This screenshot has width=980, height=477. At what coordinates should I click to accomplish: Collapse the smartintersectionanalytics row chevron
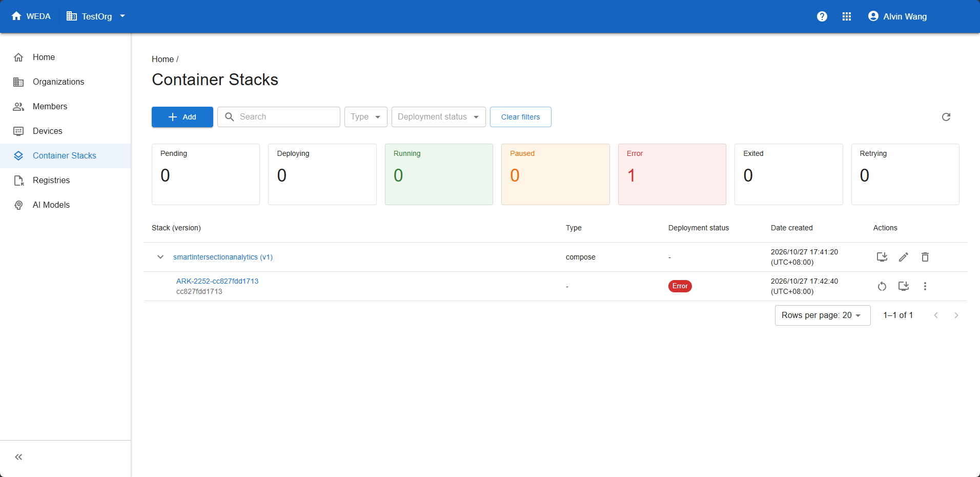point(160,257)
